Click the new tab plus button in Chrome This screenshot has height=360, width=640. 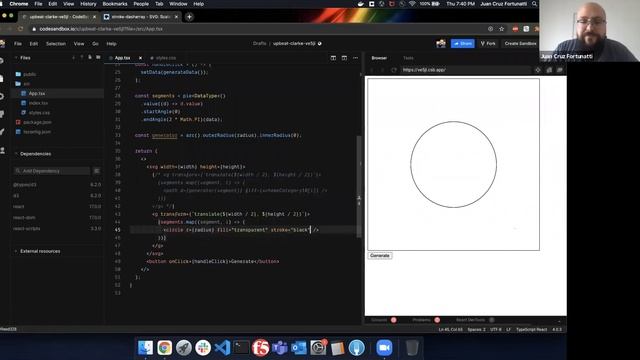[189, 17]
